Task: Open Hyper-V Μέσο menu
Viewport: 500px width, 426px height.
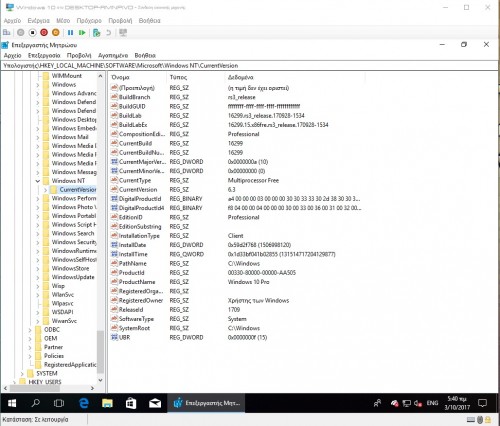Action: (x=63, y=21)
